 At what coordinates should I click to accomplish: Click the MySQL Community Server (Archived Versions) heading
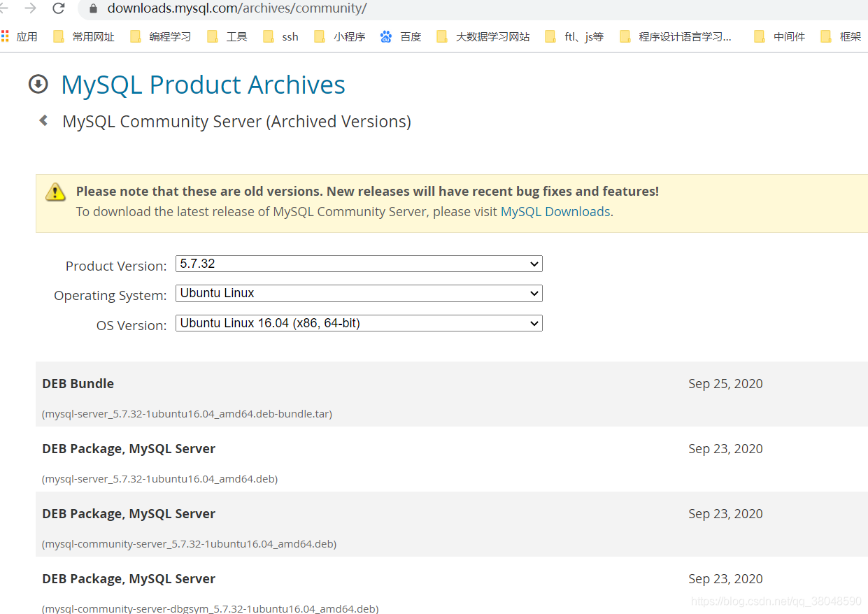point(236,122)
